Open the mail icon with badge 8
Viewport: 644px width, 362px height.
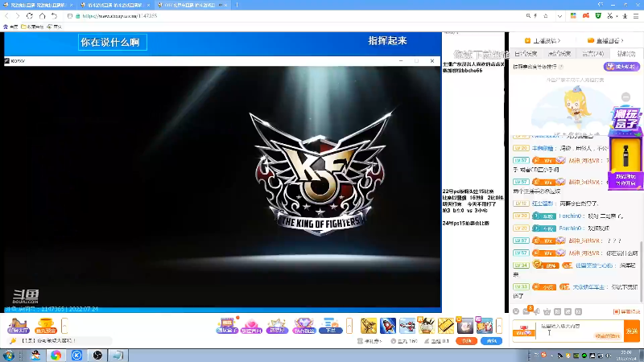point(527,311)
